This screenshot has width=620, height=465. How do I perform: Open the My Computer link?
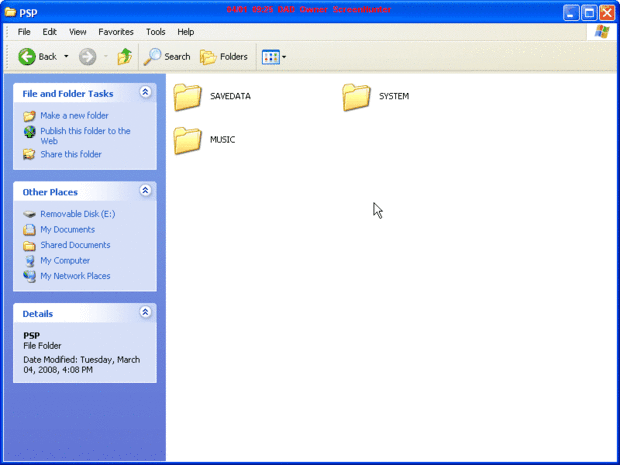pos(65,261)
